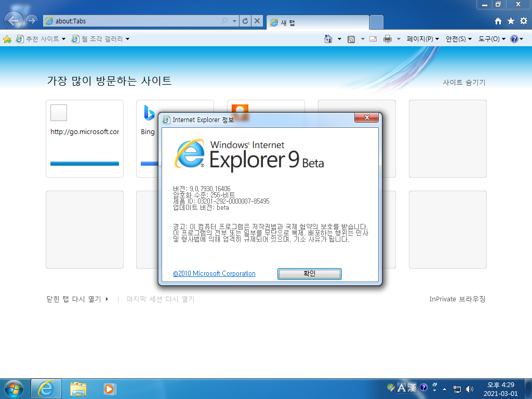Click 사이트 숨기기 link
This screenshot has width=532, height=399.
[464, 83]
